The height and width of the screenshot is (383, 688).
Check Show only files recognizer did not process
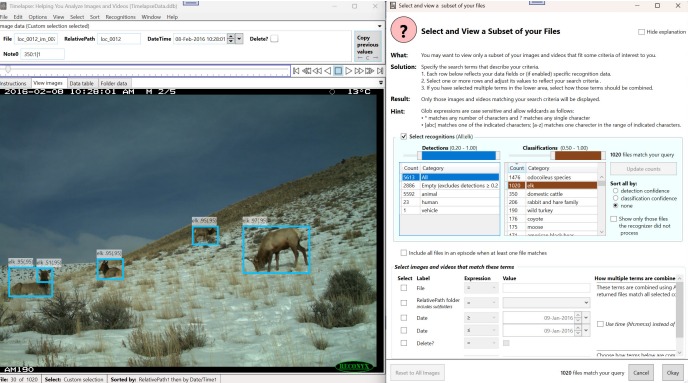pyautogui.click(x=613, y=218)
